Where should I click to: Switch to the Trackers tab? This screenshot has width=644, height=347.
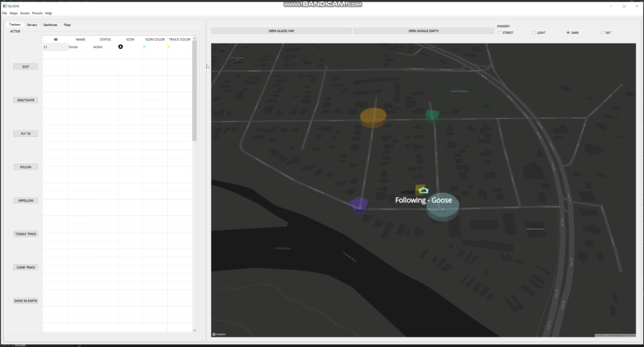(x=15, y=25)
